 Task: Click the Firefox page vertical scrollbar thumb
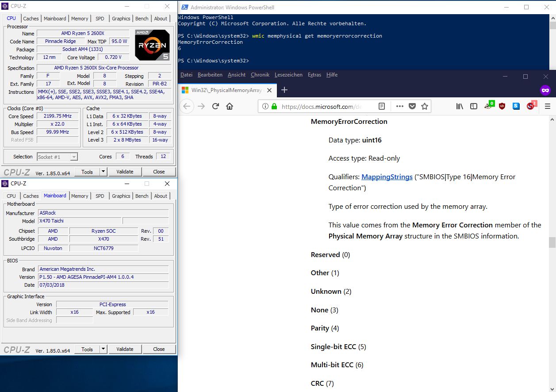point(552,242)
